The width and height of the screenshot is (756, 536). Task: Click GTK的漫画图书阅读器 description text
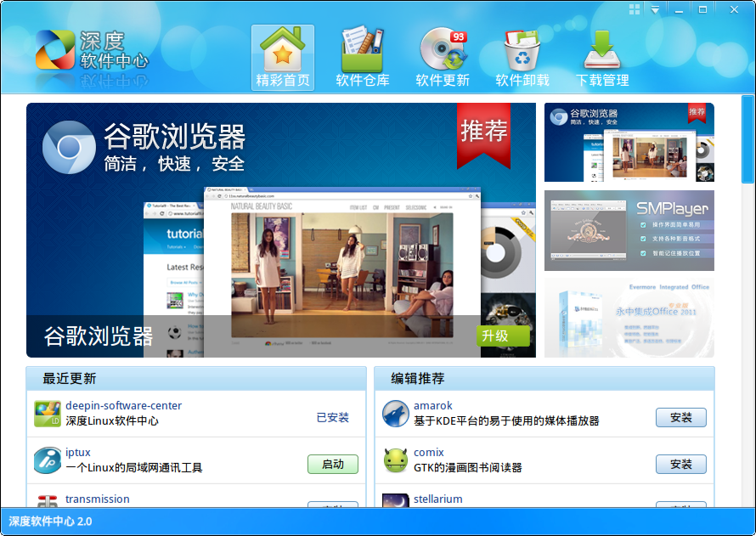tap(468, 467)
